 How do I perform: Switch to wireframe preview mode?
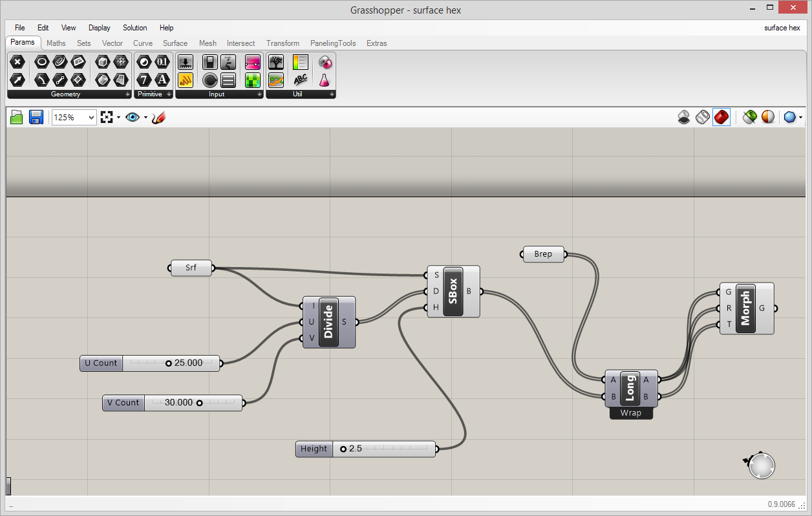[703, 117]
